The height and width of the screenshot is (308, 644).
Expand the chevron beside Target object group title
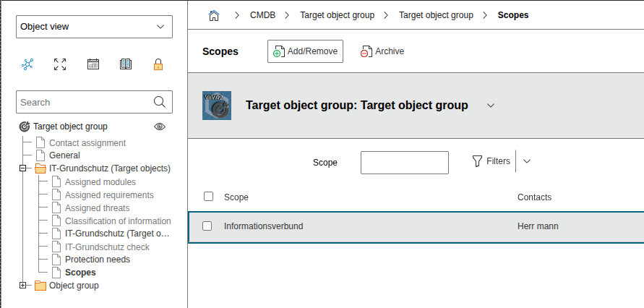(x=490, y=106)
